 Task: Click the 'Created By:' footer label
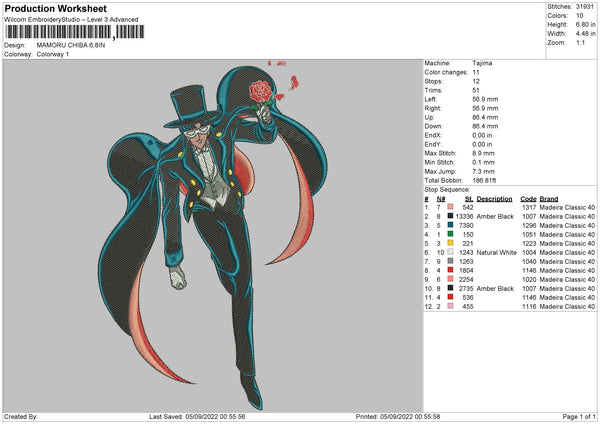pos(21,416)
